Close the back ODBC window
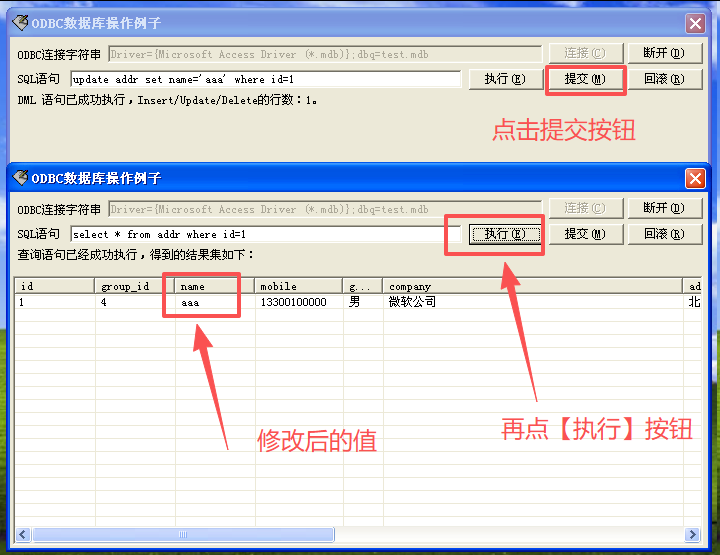The image size is (720, 555). tap(695, 23)
